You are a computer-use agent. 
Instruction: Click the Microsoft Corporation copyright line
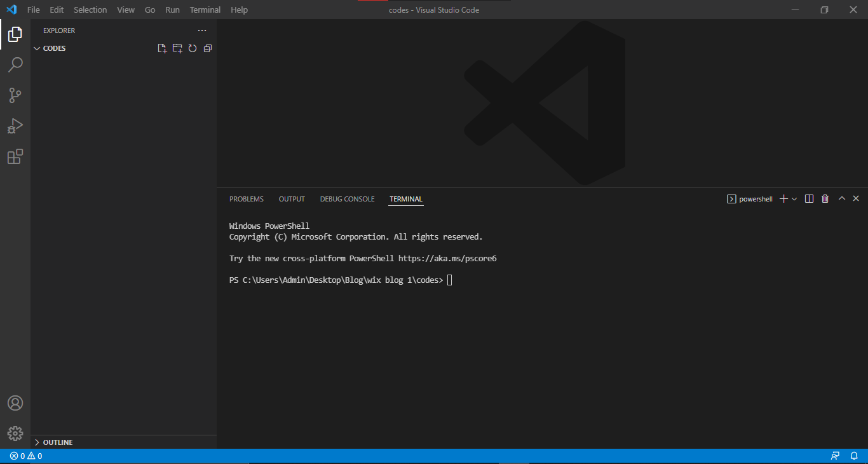point(356,236)
